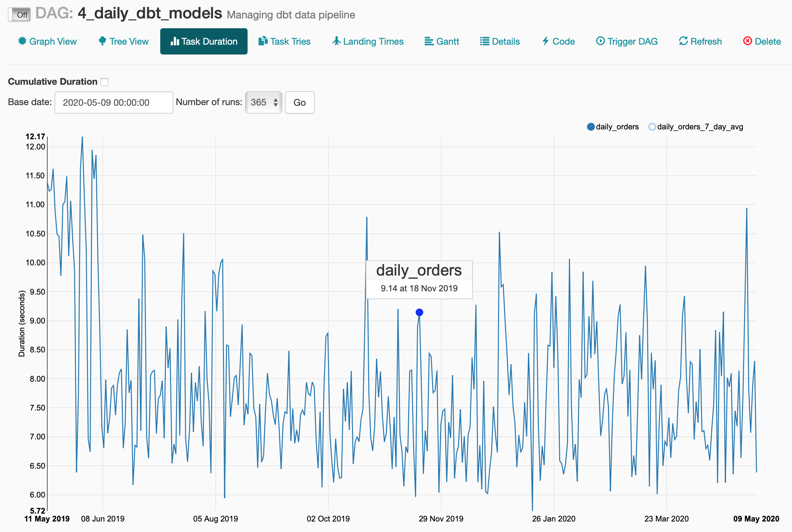792x532 pixels.
Task: Click the Trigger DAG play icon
Action: (600, 41)
